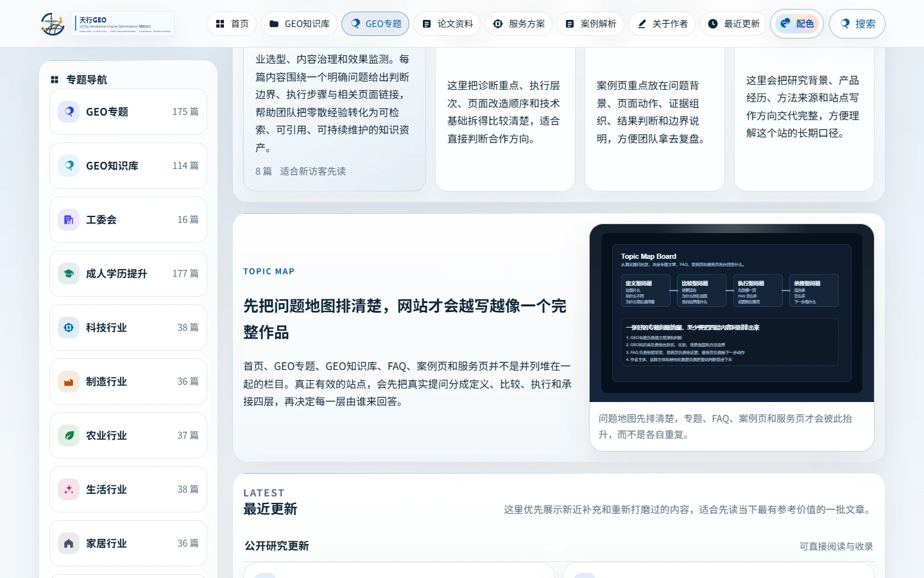Open 生活行业 category in sidebar

[128, 489]
